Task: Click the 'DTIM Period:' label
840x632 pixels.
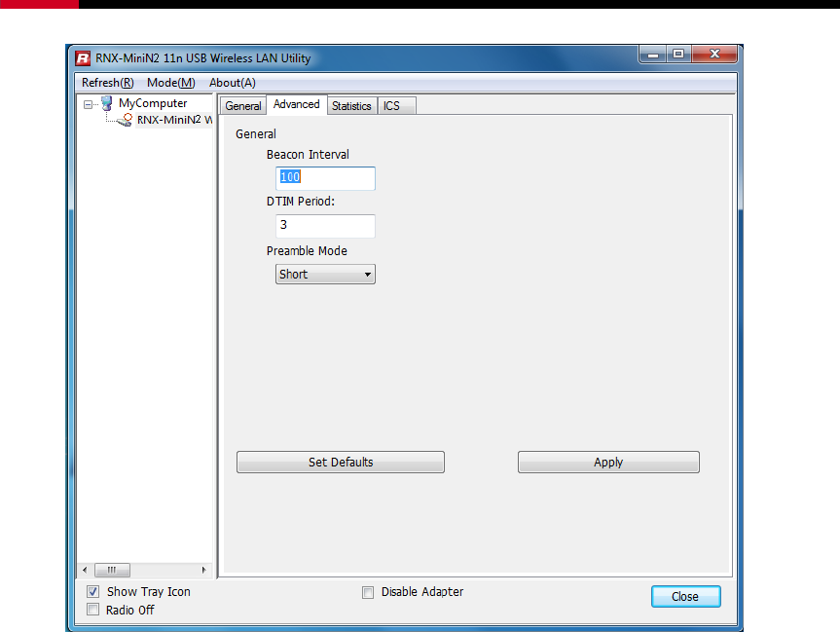Action: (x=301, y=202)
